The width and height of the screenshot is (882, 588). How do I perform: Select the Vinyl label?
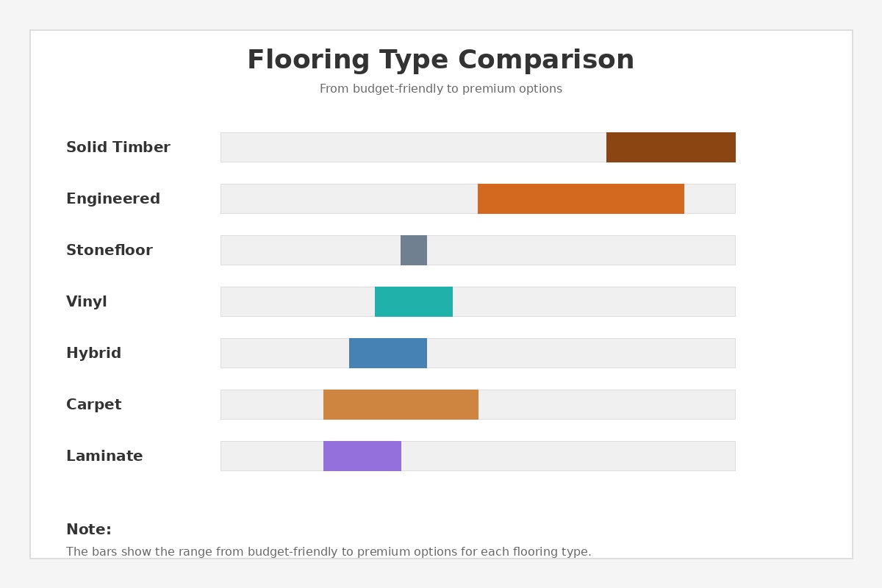point(87,302)
